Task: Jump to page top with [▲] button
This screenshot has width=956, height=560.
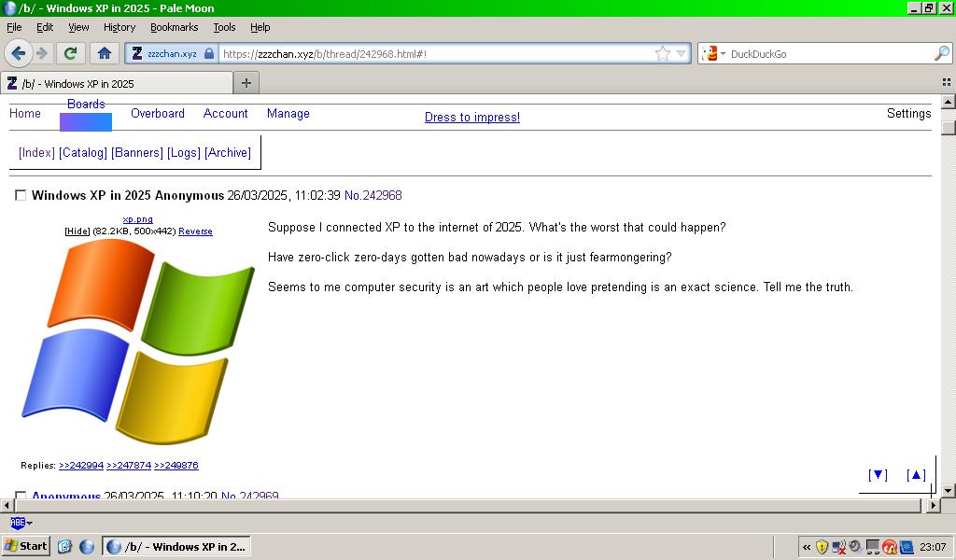Action: [916, 475]
